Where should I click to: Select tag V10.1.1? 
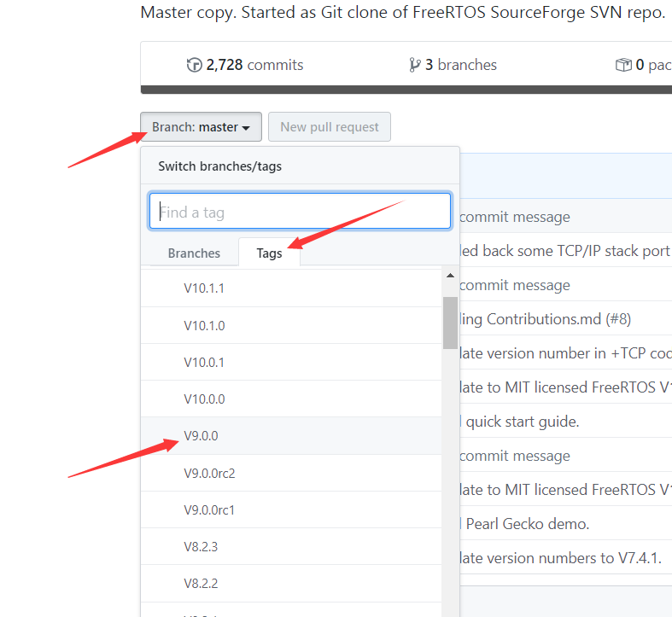click(204, 288)
